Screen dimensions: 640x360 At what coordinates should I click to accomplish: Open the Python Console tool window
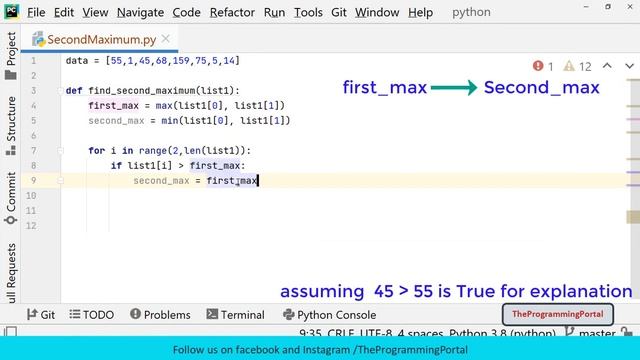[329, 315]
